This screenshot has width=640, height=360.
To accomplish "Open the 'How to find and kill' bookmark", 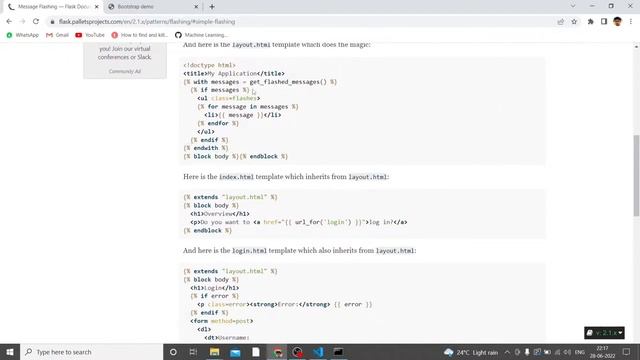I will pyautogui.click(x=140, y=35).
